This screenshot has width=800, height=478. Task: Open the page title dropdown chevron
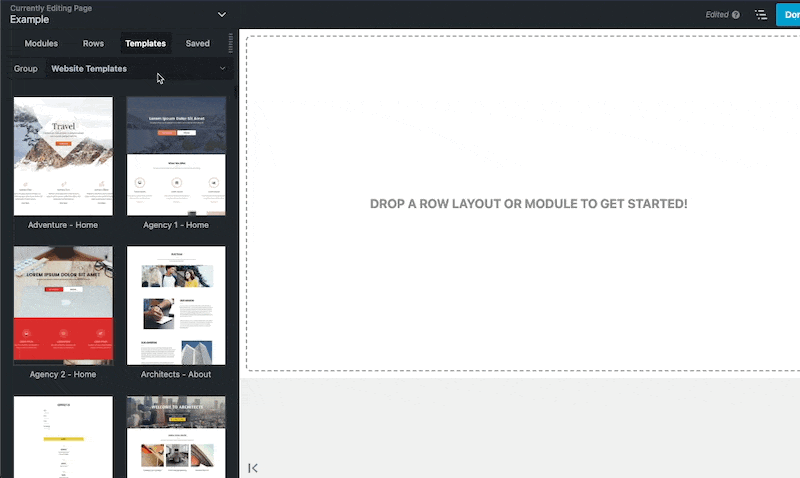pyautogui.click(x=221, y=14)
